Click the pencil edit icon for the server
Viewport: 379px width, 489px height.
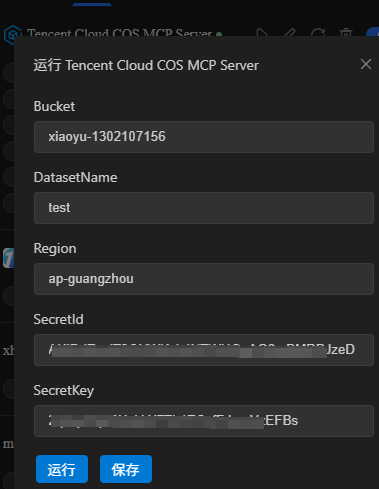tap(290, 32)
